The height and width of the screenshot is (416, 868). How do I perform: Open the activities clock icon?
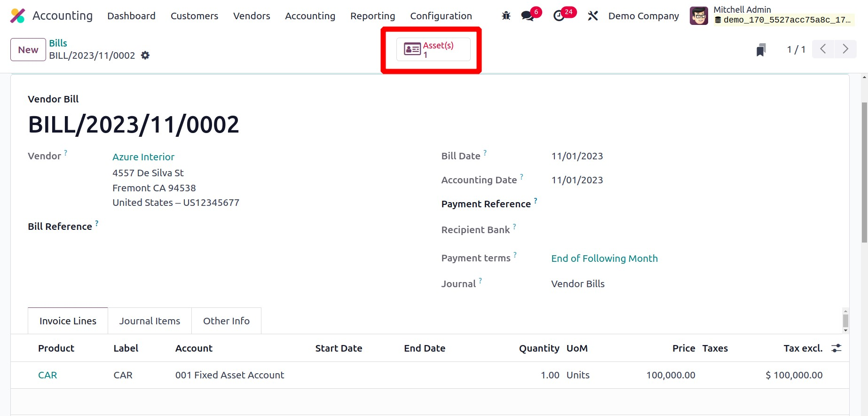(x=559, y=16)
